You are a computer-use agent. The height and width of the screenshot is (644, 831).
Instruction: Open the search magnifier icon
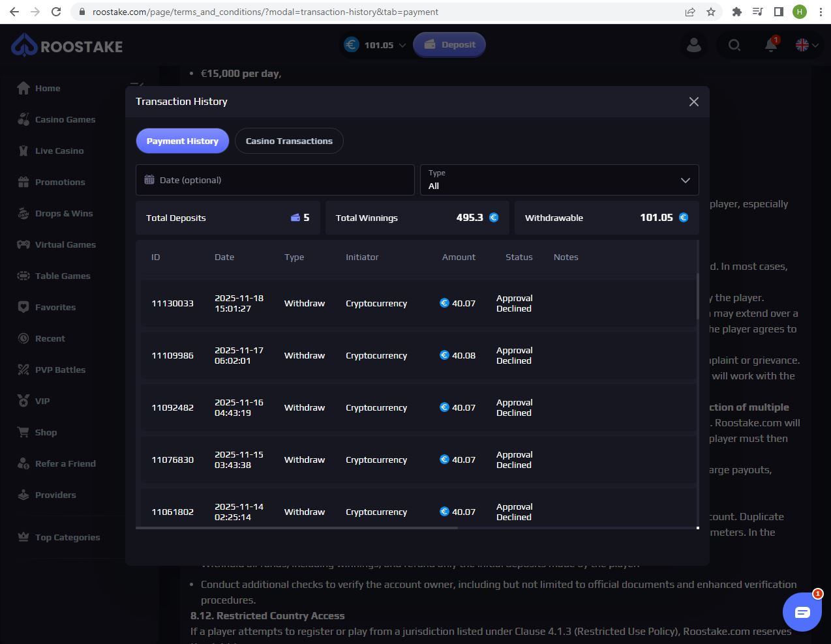coord(734,45)
